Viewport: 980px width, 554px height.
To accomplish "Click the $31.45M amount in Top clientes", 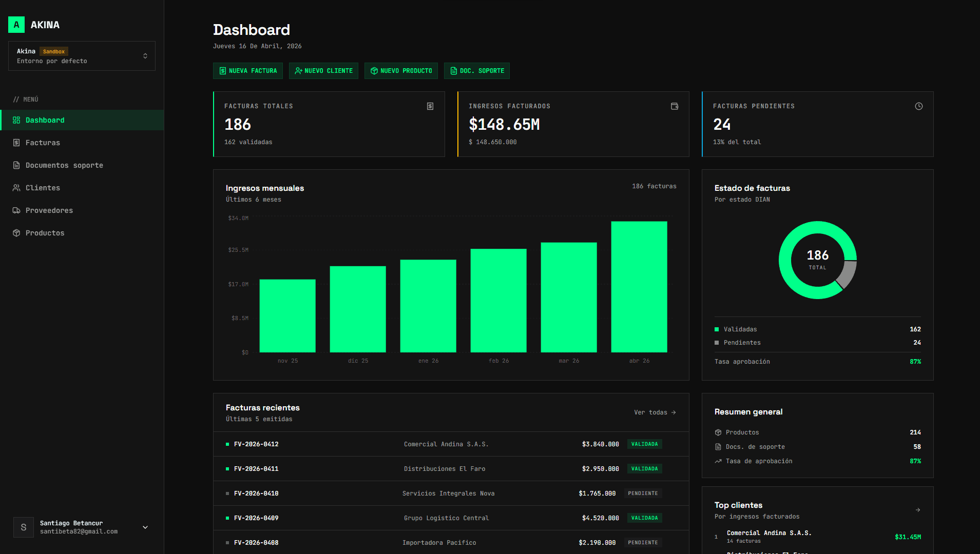I will tap(908, 537).
